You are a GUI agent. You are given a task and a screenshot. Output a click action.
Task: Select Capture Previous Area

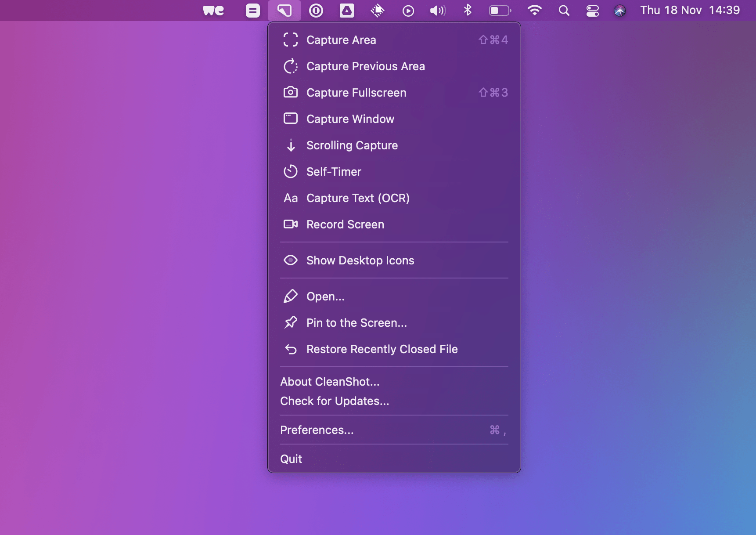coord(394,66)
